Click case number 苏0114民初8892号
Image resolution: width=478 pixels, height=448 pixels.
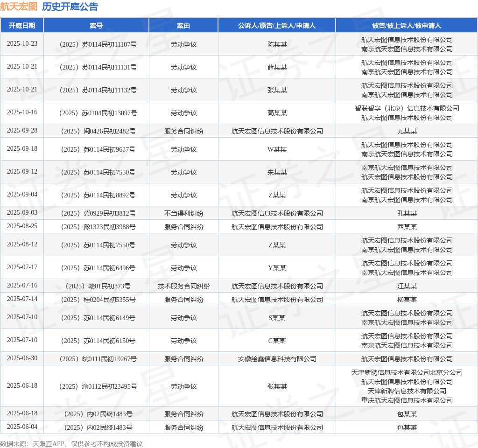pyautogui.click(x=98, y=195)
